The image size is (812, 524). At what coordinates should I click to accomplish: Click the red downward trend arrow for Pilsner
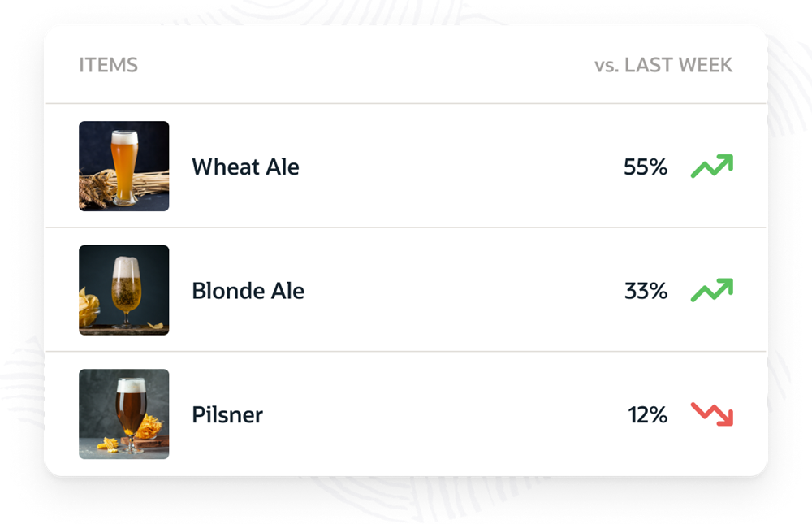712,414
